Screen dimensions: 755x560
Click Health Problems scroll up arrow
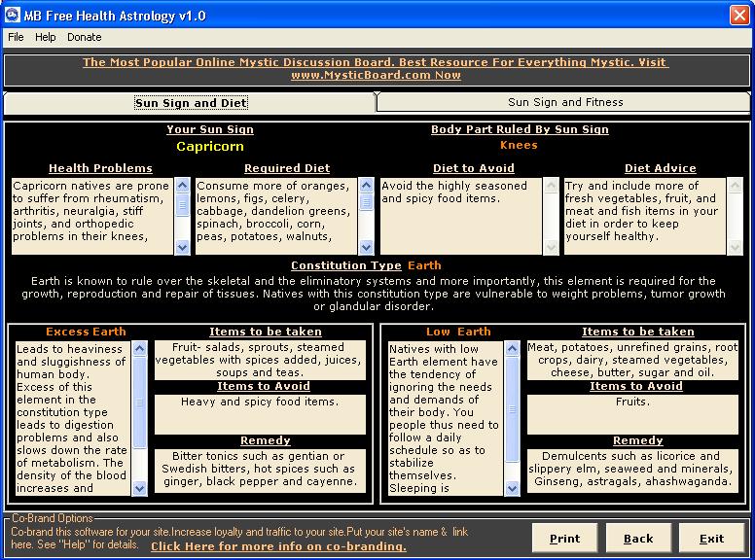coord(183,186)
